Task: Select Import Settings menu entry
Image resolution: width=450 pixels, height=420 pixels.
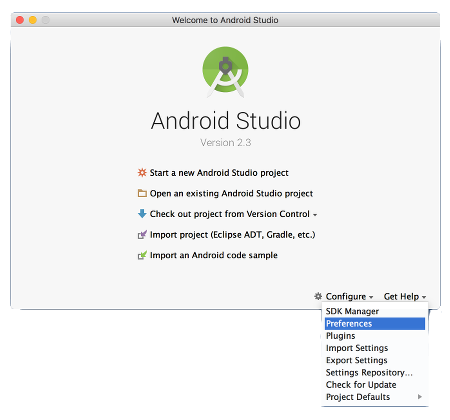Action: tap(375, 348)
